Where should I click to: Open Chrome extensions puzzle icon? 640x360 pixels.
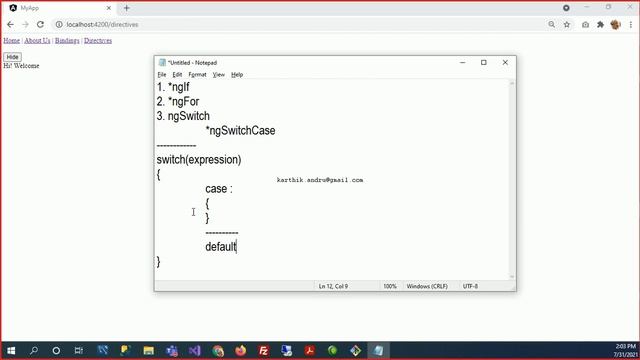pyautogui.click(x=600, y=24)
